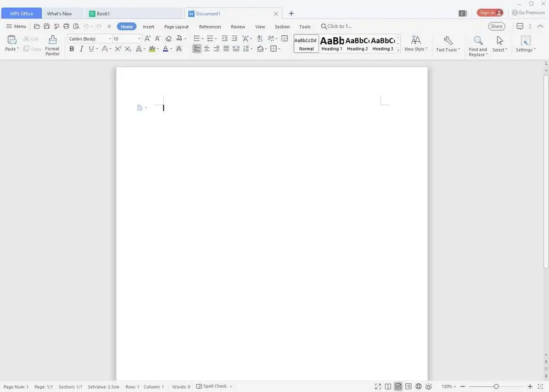The height and width of the screenshot is (392, 549).
Task: Click the Clear Formatting eraser icon
Action: pyautogui.click(x=169, y=38)
